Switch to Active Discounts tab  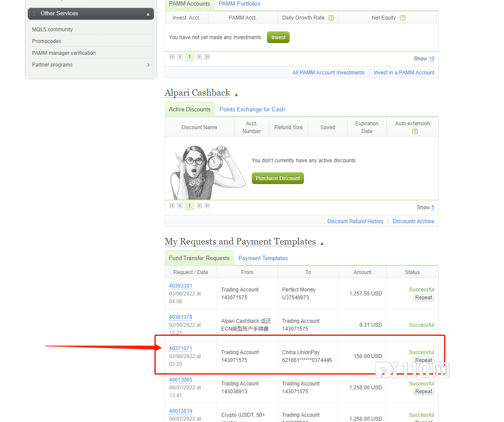[190, 109]
